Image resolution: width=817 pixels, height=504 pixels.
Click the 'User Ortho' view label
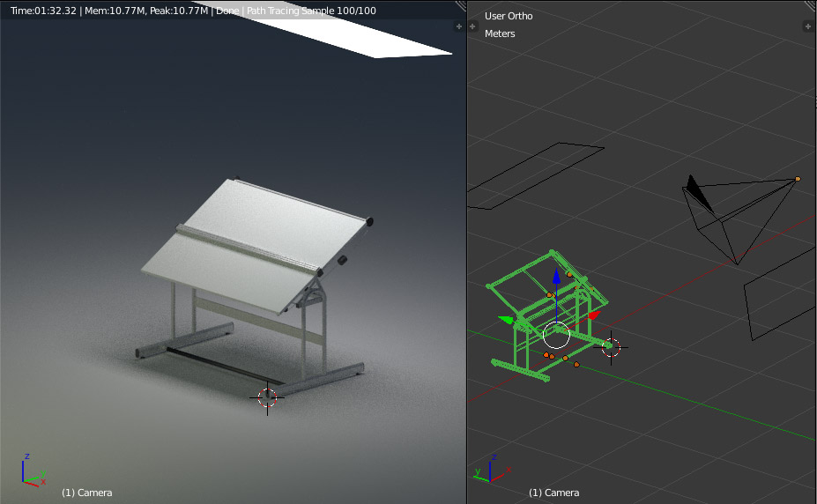point(509,16)
